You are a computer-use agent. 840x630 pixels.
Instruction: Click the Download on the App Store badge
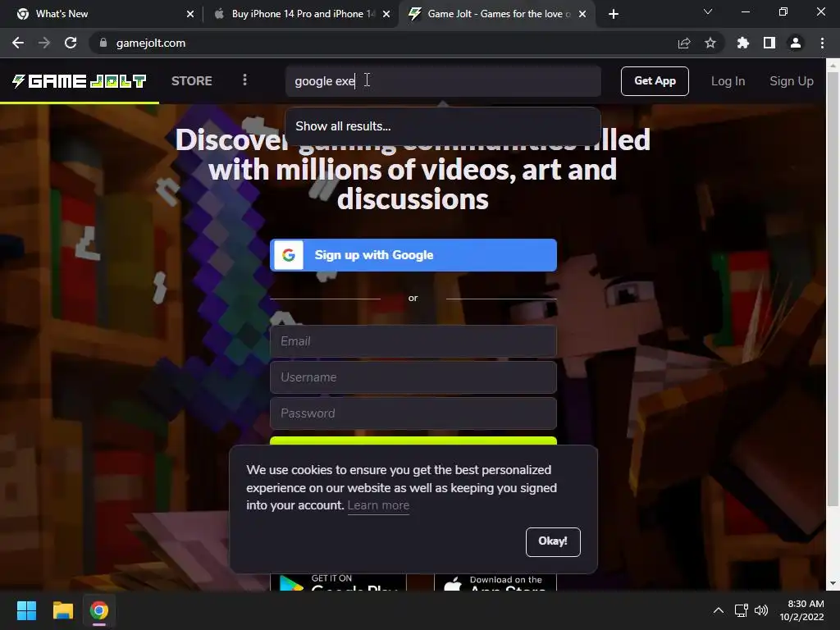(x=495, y=582)
